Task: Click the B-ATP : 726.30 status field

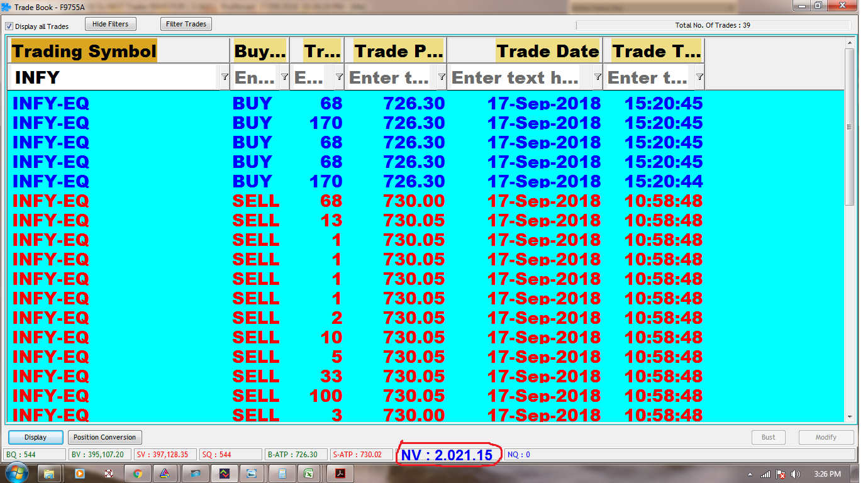Action: tap(296, 454)
